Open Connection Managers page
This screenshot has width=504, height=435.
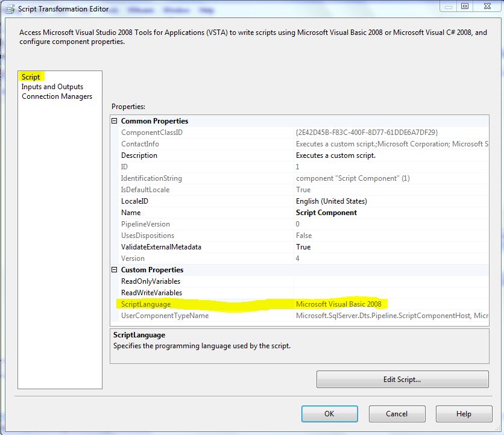[x=57, y=96]
